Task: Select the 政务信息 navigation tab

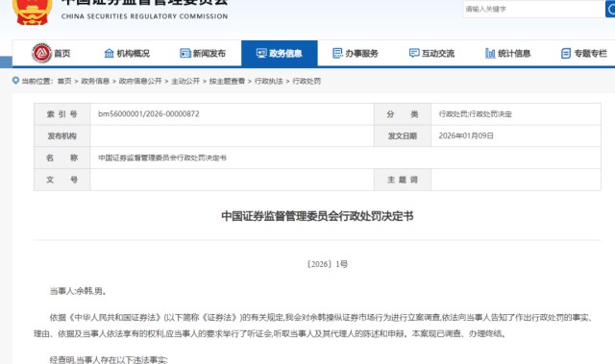Action: point(280,53)
